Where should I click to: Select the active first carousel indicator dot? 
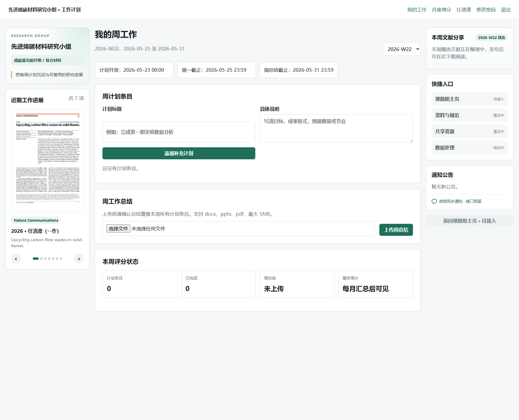click(x=36, y=259)
